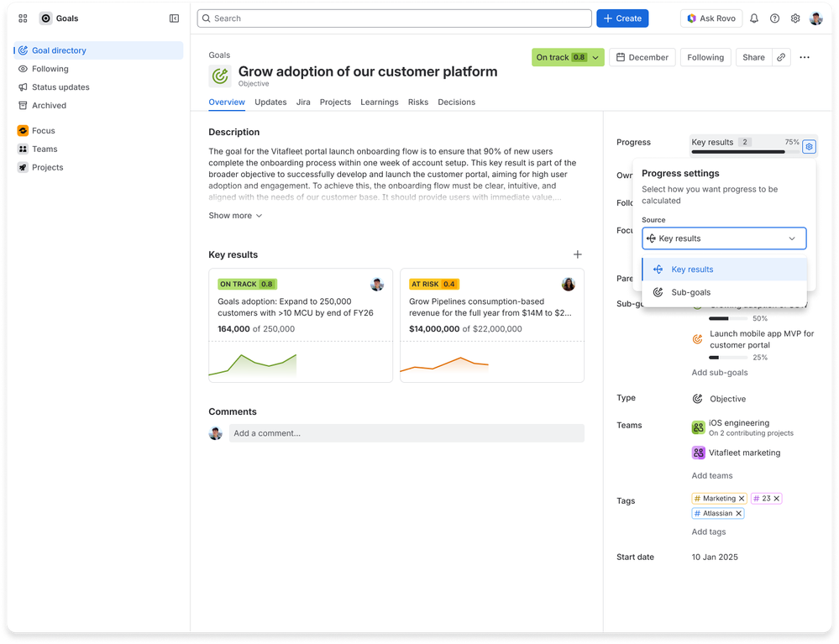839x644 pixels.
Task: Open settings gear in top bar
Action: click(x=795, y=18)
